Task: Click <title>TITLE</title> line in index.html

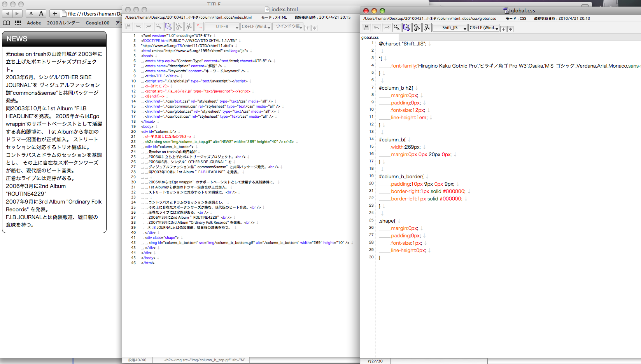Action: coord(161,76)
